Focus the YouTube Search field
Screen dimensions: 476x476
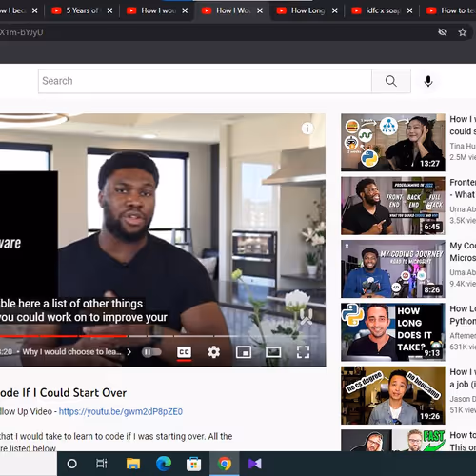(205, 81)
